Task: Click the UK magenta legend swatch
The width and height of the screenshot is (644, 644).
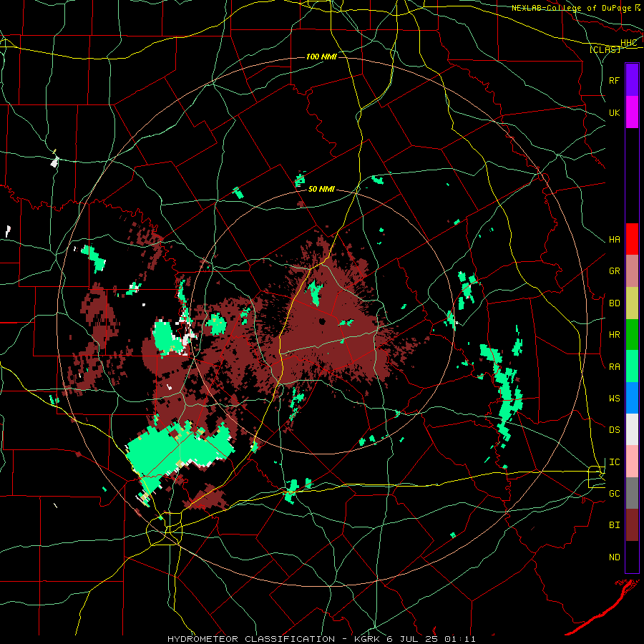Action: click(x=632, y=112)
